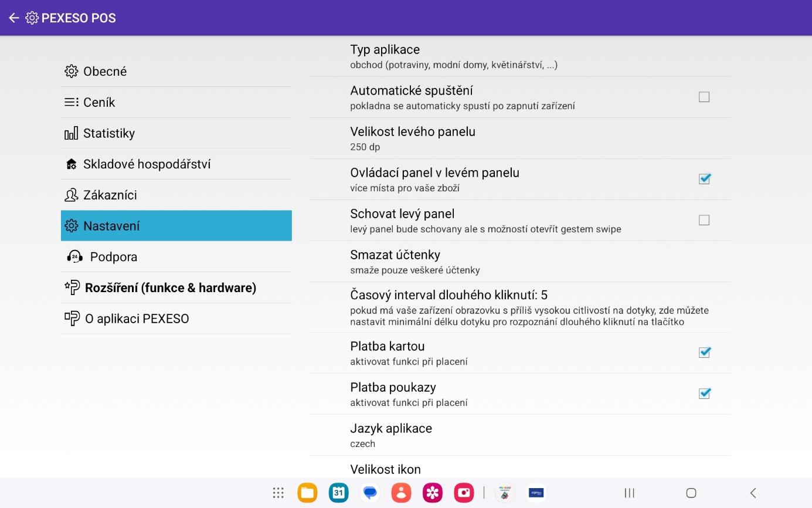Viewport: 812px width, 508px height.
Task: Open the blue Messages app
Action: (x=370, y=493)
